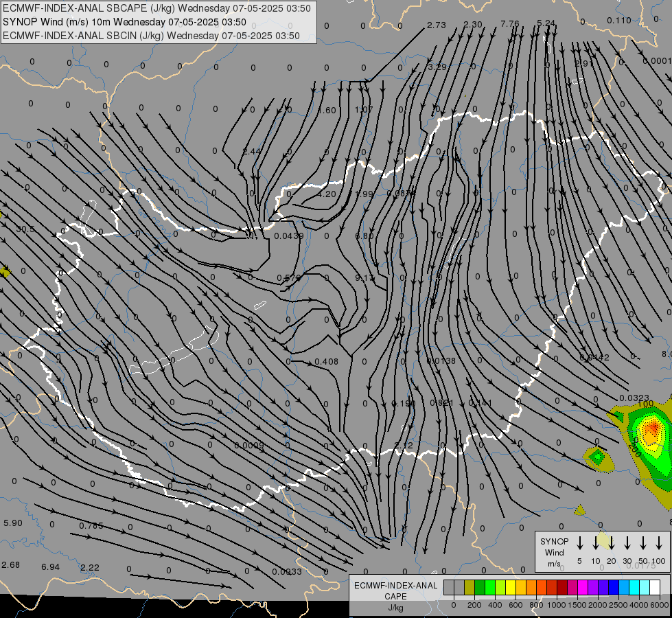
Task: Click the map value 0.0009
Action: point(249,446)
